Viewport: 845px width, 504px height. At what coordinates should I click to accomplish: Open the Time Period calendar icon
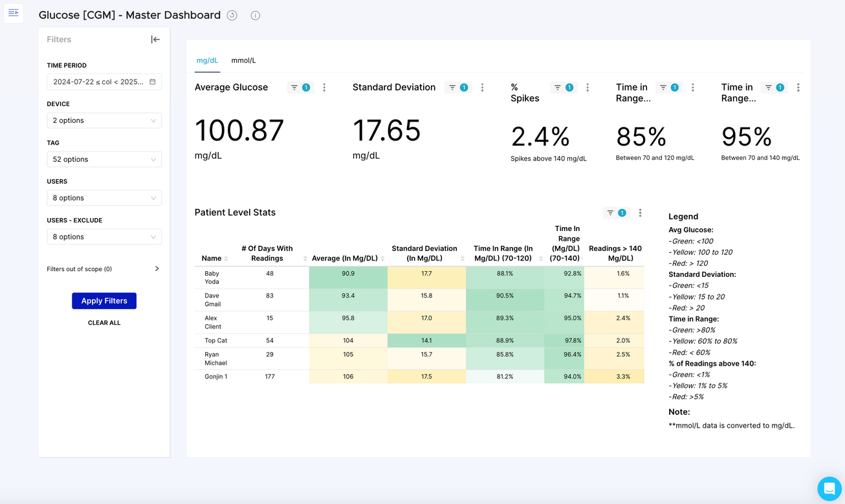(x=153, y=82)
